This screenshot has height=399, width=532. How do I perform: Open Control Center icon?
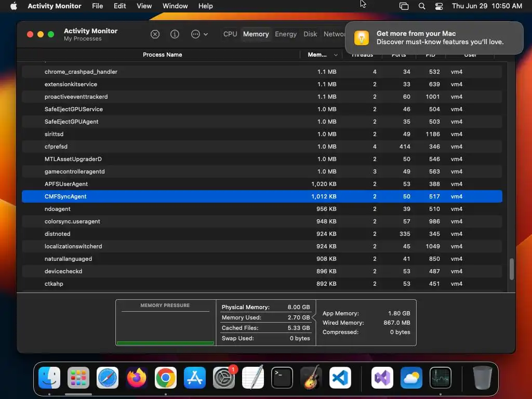tap(439, 6)
